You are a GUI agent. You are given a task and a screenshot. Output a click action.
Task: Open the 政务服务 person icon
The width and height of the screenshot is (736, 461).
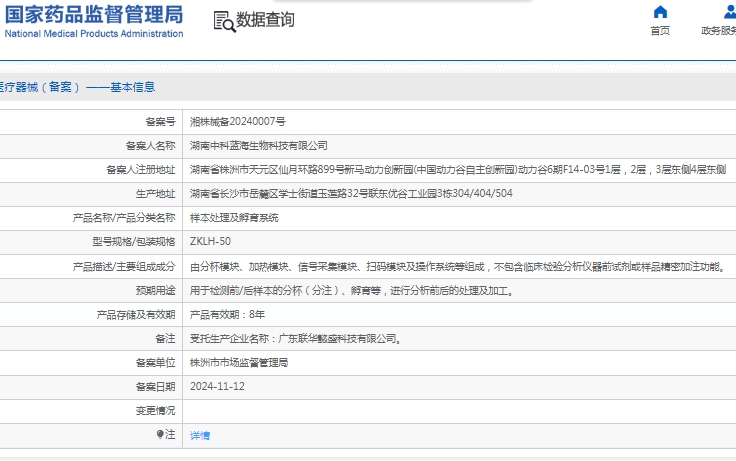tap(730, 12)
